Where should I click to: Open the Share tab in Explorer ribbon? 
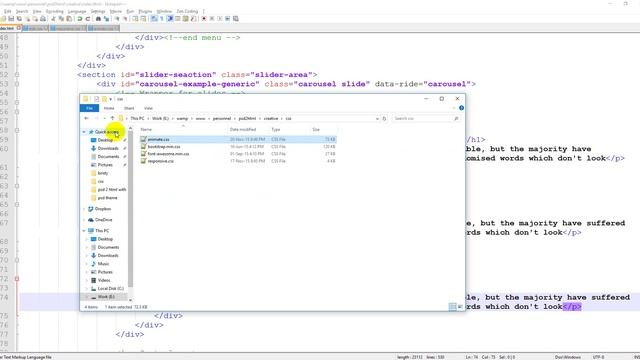(129, 108)
